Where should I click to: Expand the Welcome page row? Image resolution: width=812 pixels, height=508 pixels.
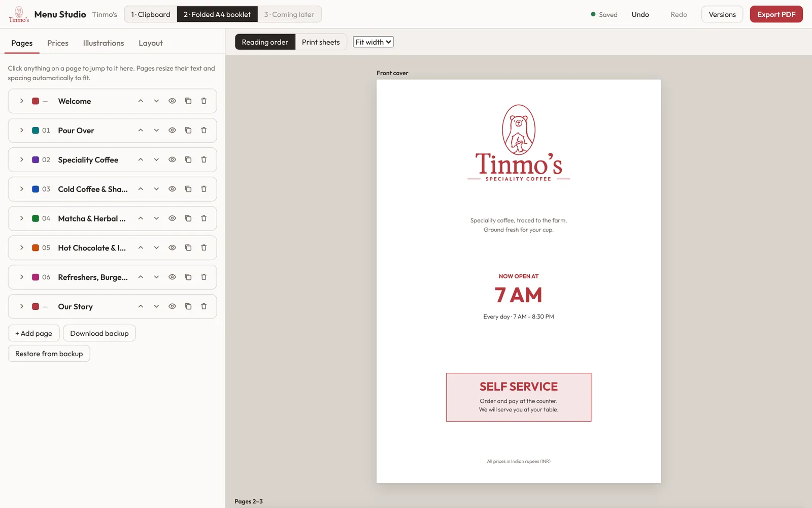[x=21, y=101]
